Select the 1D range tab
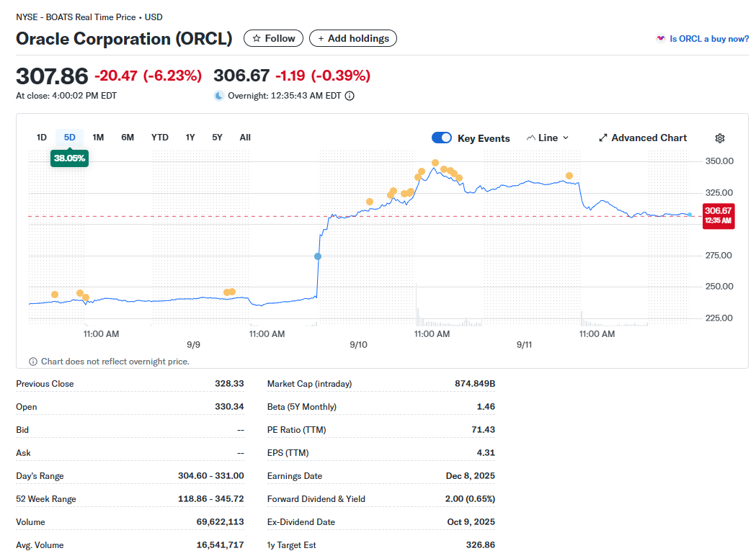The width and height of the screenshot is (756, 556). (x=42, y=138)
